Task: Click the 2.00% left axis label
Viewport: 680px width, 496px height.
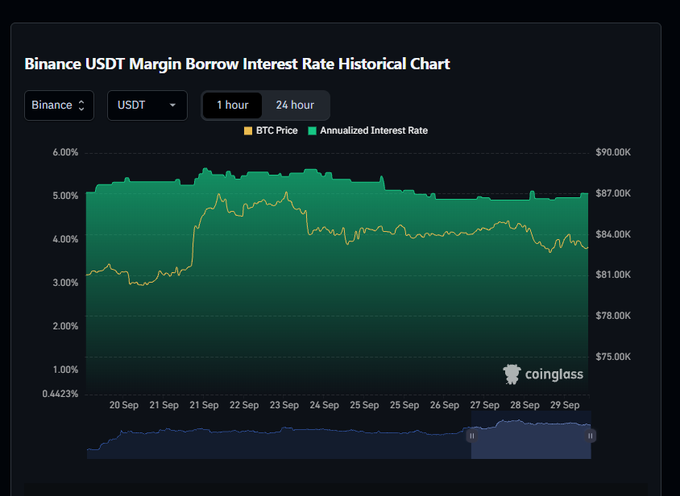Action: click(65, 326)
